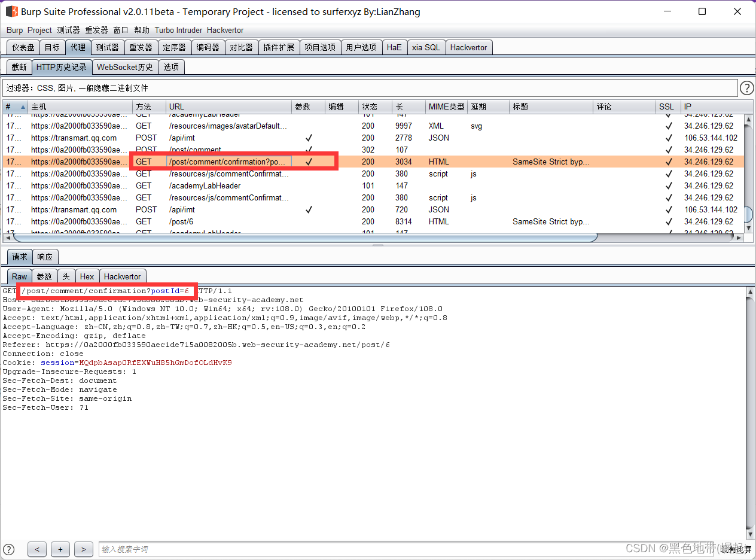Select the 2778-length /api/imt row
Image resolution: width=756 pixels, height=560 pixels.
(x=373, y=138)
